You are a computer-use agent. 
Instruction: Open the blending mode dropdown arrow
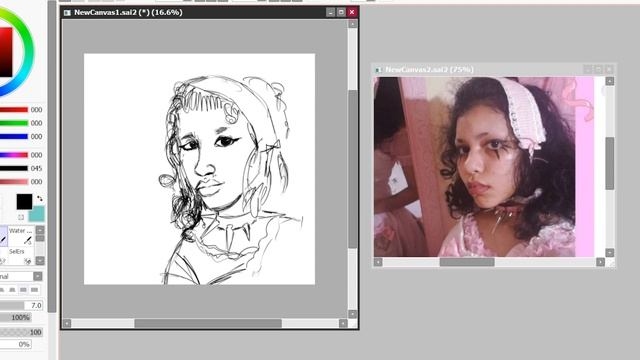(38, 276)
